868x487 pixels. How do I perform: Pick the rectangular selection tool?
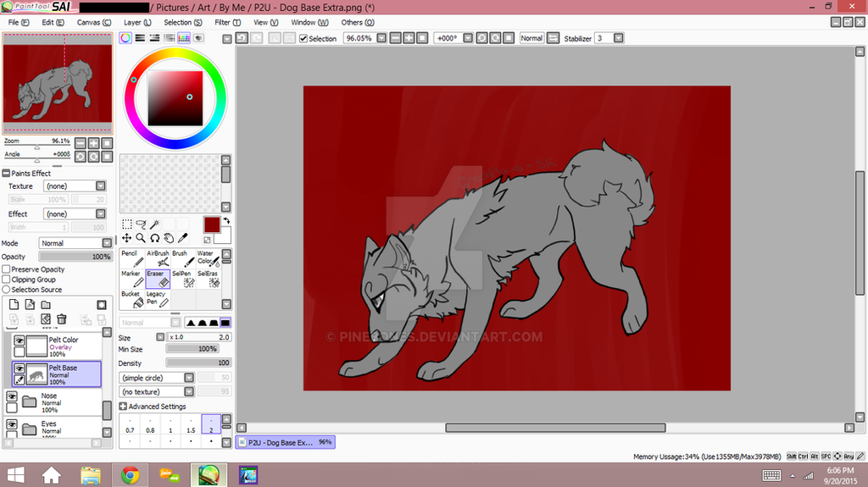pyautogui.click(x=127, y=224)
